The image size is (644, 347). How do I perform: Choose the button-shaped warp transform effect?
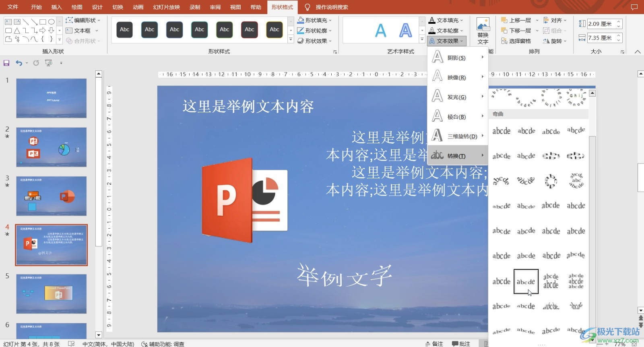pyautogui.click(x=576, y=181)
